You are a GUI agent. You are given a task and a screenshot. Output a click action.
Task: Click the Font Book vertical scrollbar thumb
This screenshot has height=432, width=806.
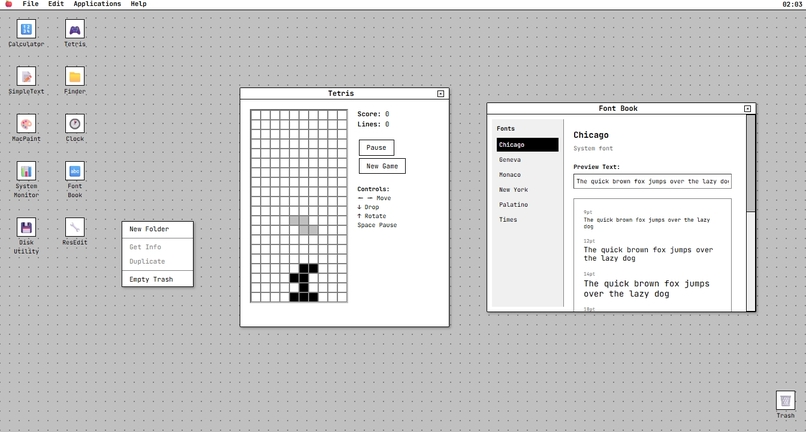pyautogui.click(x=750, y=164)
